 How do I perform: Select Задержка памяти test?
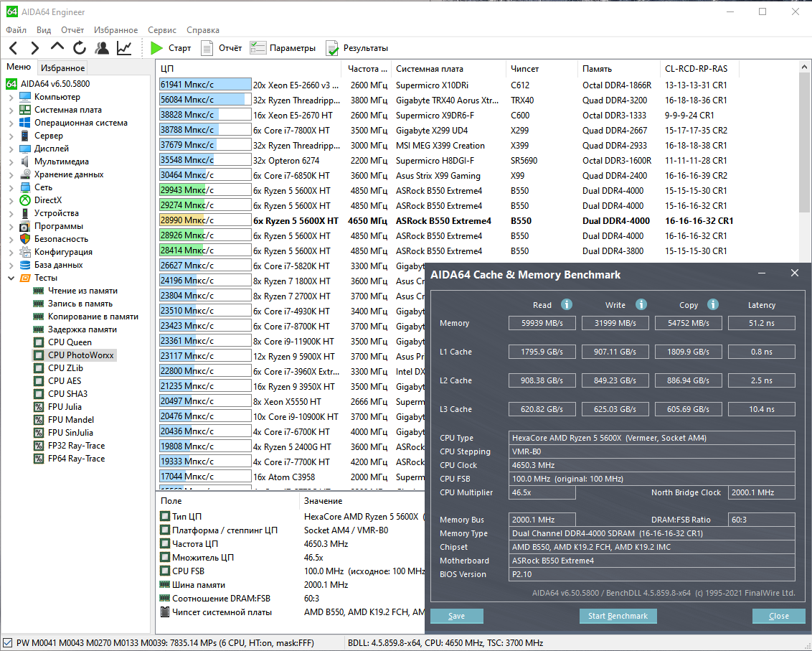tap(82, 329)
